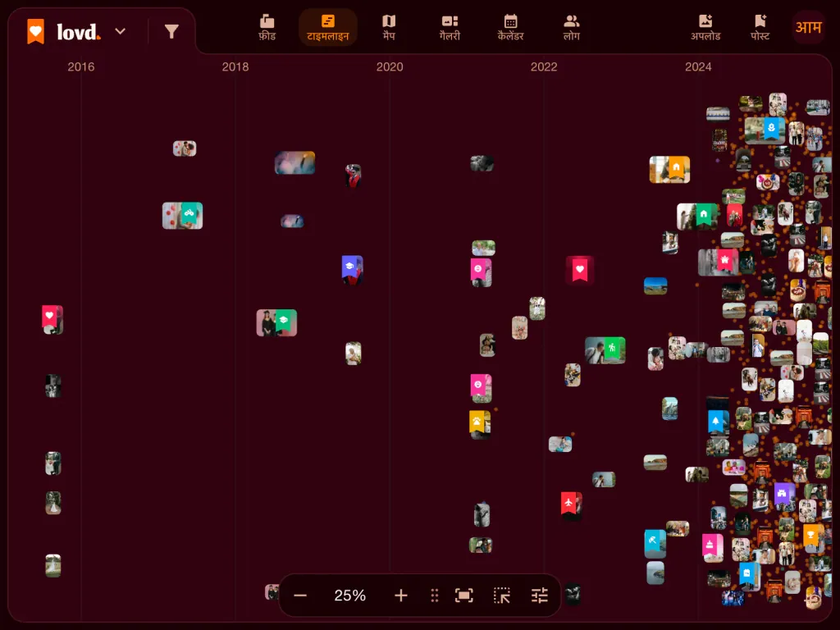Click the 2020 year label
840x630 pixels.
pyautogui.click(x=390, y=67)
